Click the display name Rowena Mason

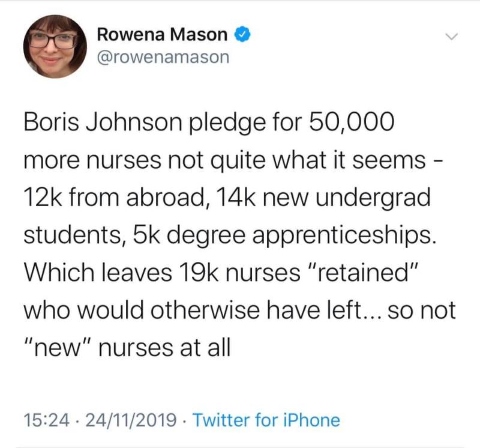(x=163, y=35)
